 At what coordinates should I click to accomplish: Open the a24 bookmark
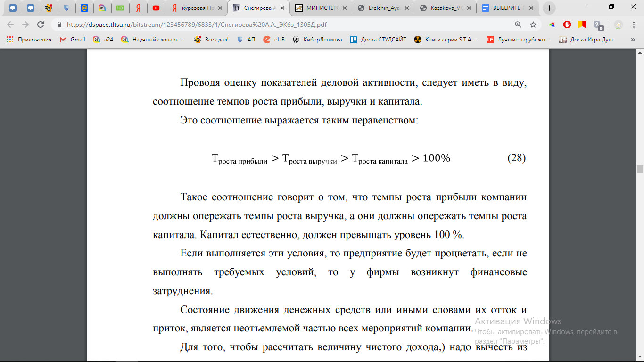coord(103,40)
